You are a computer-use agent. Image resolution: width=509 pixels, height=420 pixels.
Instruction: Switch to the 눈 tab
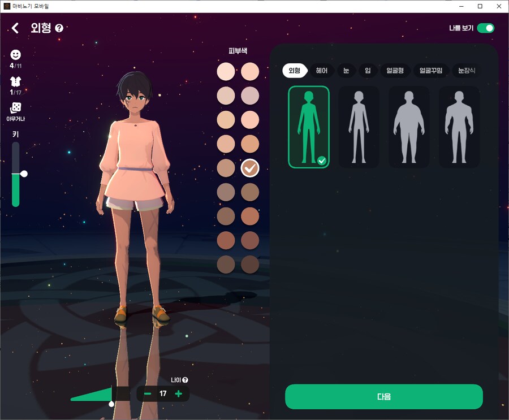point(346,71)
